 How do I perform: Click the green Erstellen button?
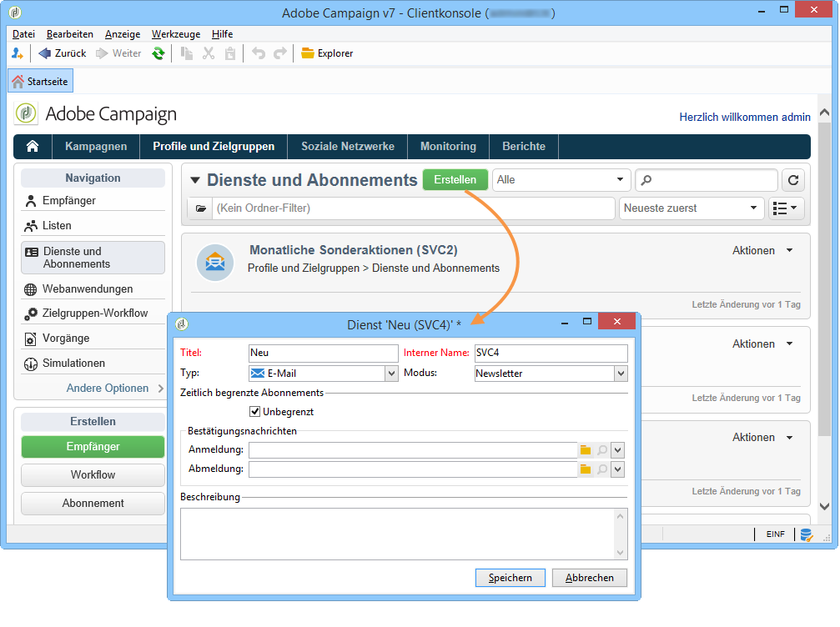[455, 180]
